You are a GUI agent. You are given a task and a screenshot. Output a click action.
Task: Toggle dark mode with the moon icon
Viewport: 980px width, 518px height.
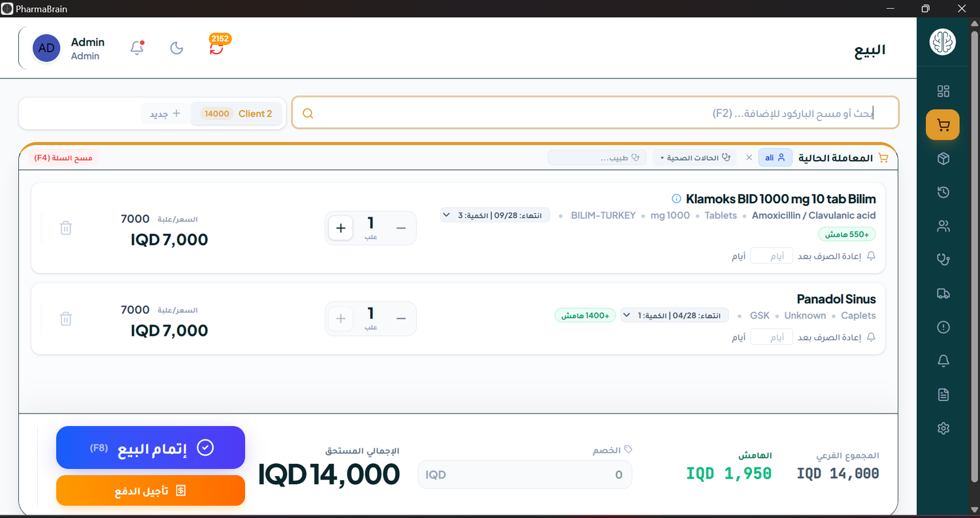pos(176,48)
